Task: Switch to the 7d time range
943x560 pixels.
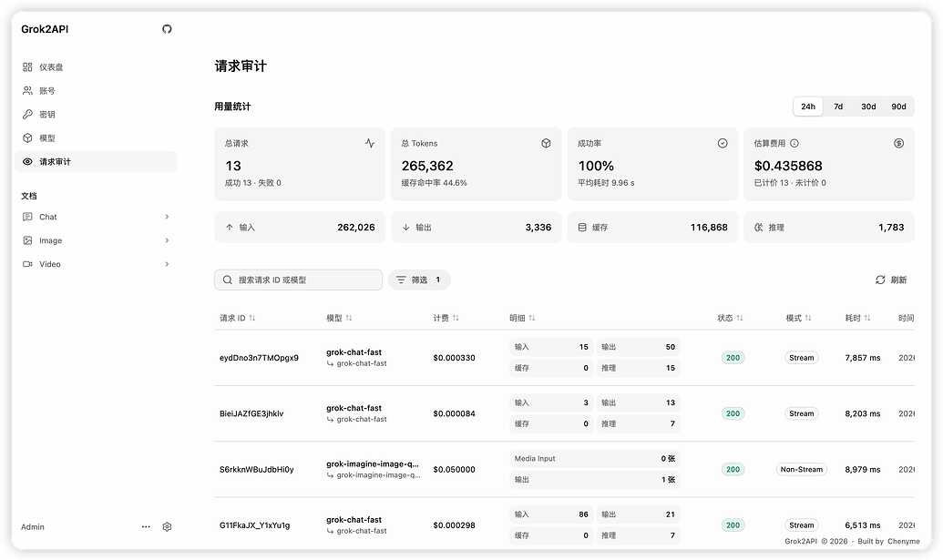Action: (838, 107)
